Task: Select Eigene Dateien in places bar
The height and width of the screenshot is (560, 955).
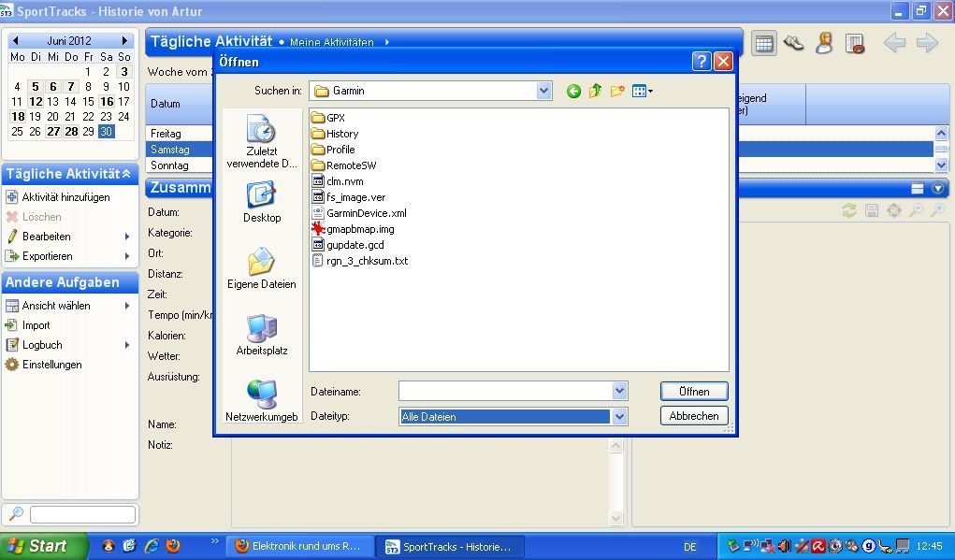Action: click(x=261, y=268)
